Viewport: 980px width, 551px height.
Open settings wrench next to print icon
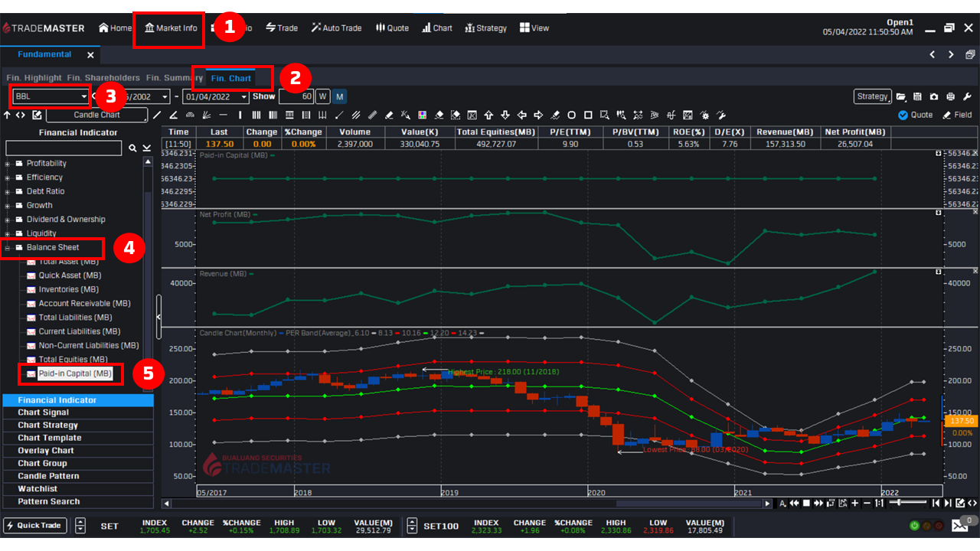967,96
